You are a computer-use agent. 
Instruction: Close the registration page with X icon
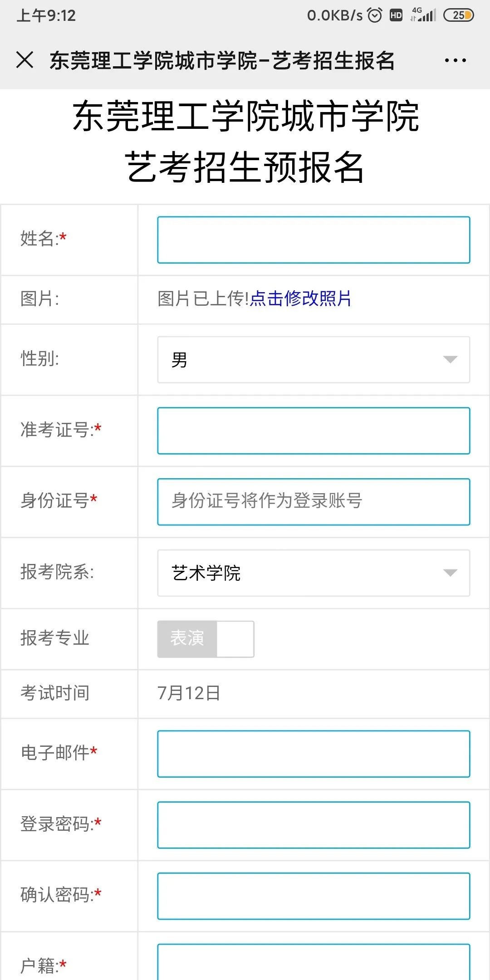click(25, 60)
